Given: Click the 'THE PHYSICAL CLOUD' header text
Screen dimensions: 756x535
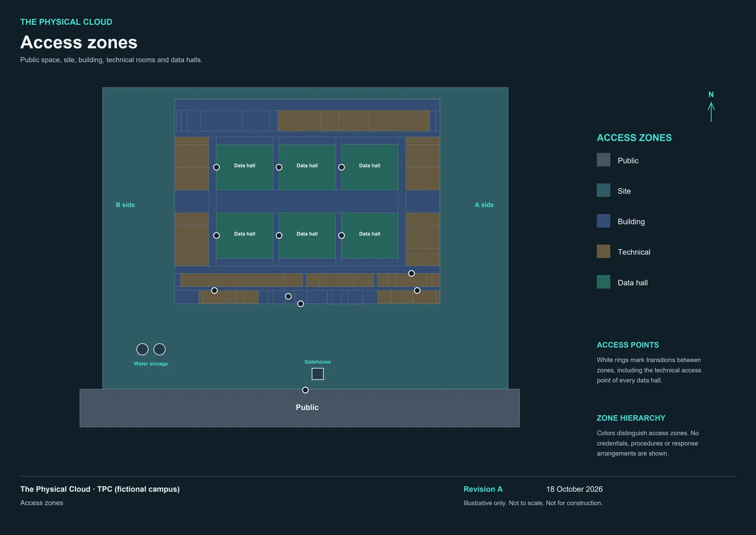Looking at the screenshot, I should point(66,22).
